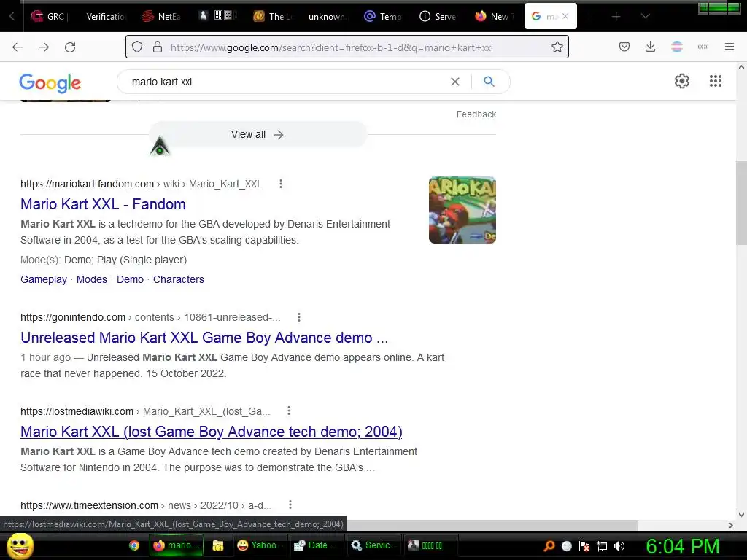Screen dimensions: 747x560
Task: Open the Gameplay sublink
Action: [44, 279]
